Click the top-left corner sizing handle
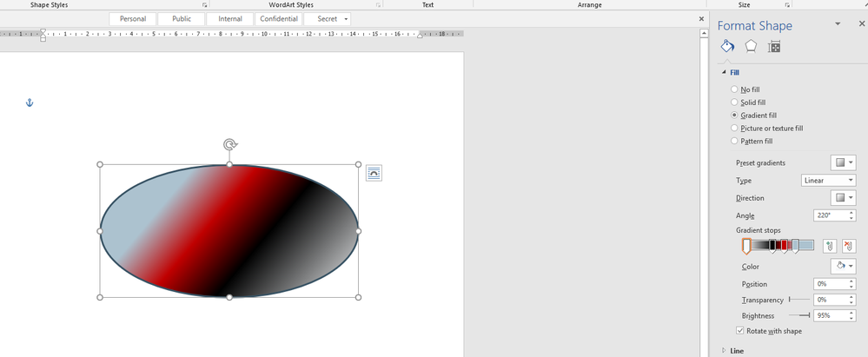The height and width of the screenshot is (357, 868). pyautogui.click(x=100, y=164)
